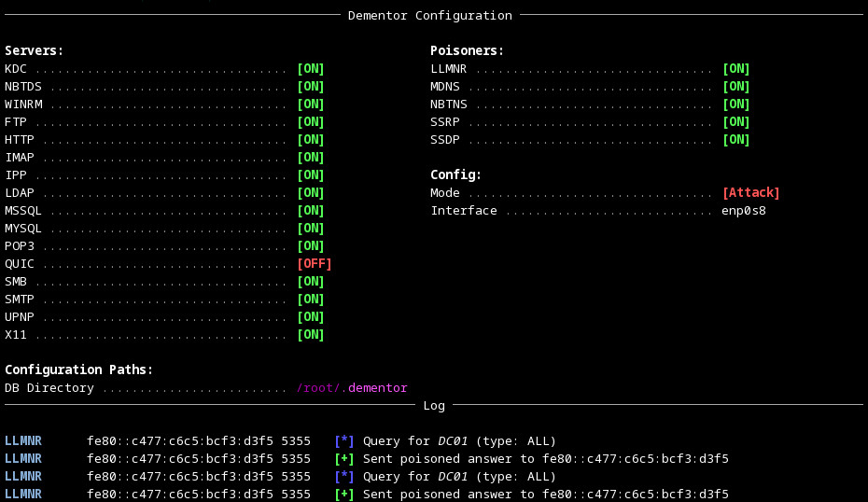Click the red [Attack] mode value
This screenshot has height=502, width=868.
750,193
